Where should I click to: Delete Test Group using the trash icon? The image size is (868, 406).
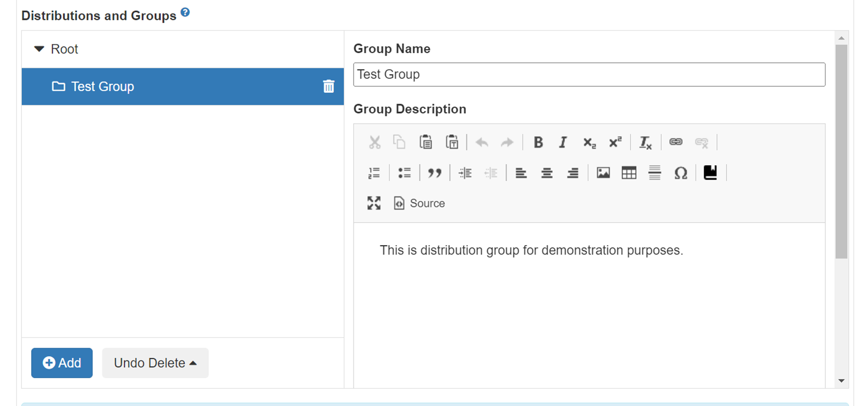click(328, 86)
